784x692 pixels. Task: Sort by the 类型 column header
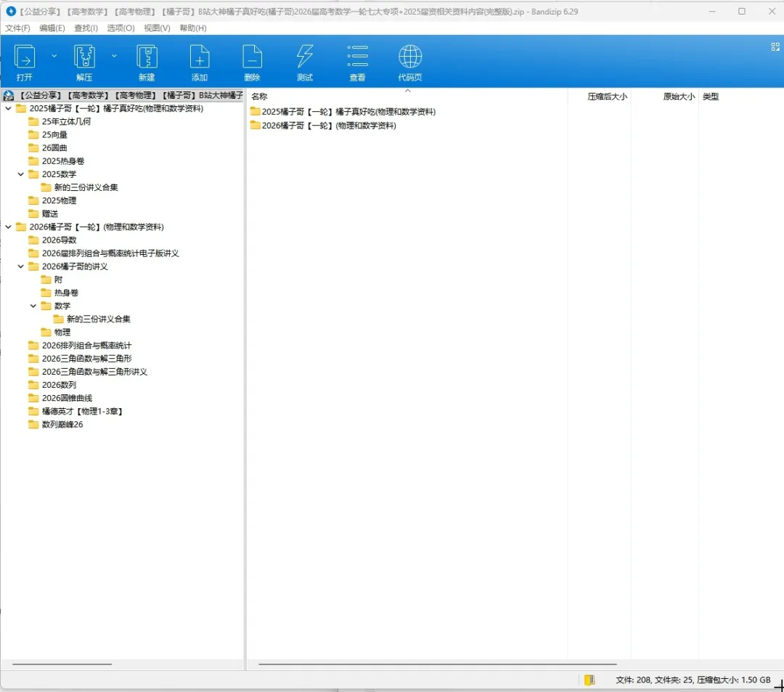(x=711, y=97)
